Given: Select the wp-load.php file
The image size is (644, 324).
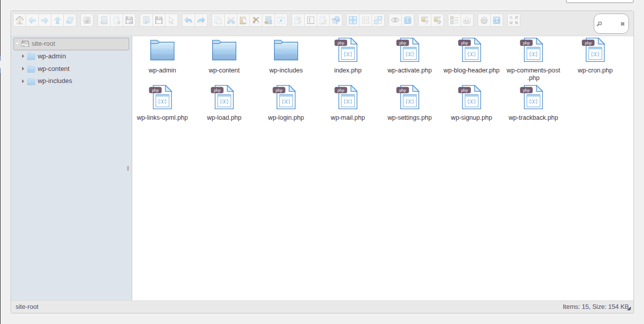Looking at the screenshot, I should tap(224, 103).
